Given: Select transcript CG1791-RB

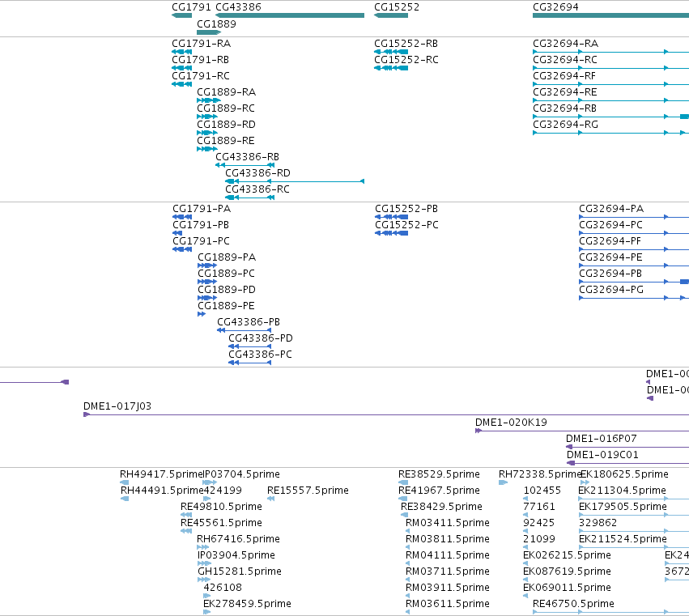Looking at the screenshot, I should (x=200, y=60).
